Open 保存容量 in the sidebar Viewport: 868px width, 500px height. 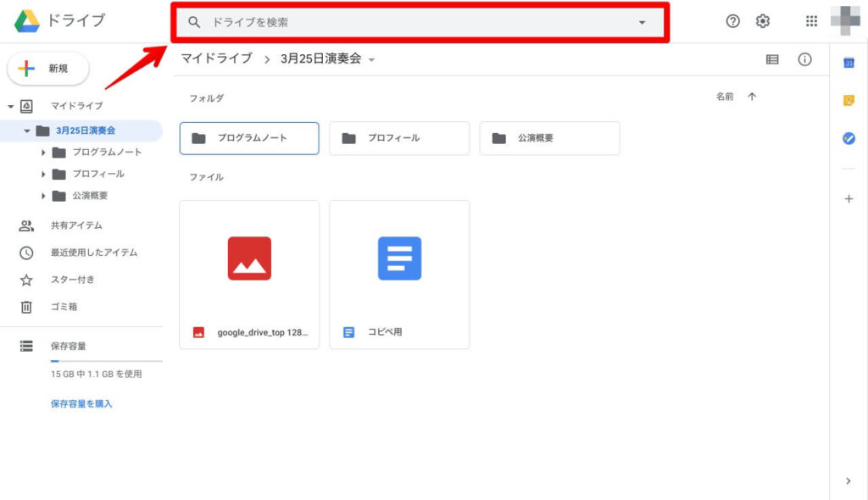68,346
